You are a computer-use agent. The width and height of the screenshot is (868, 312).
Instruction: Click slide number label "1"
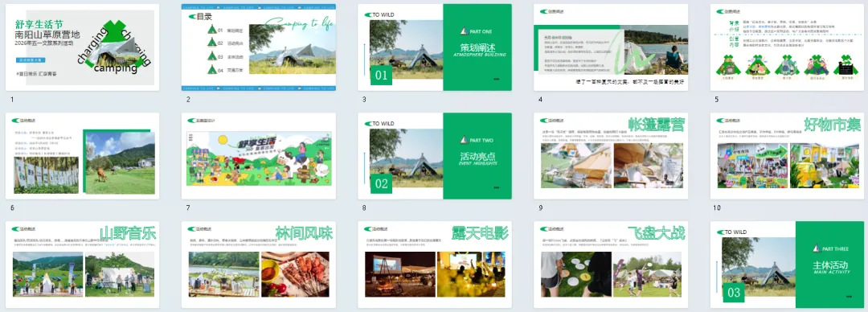[x=11, y=99]
